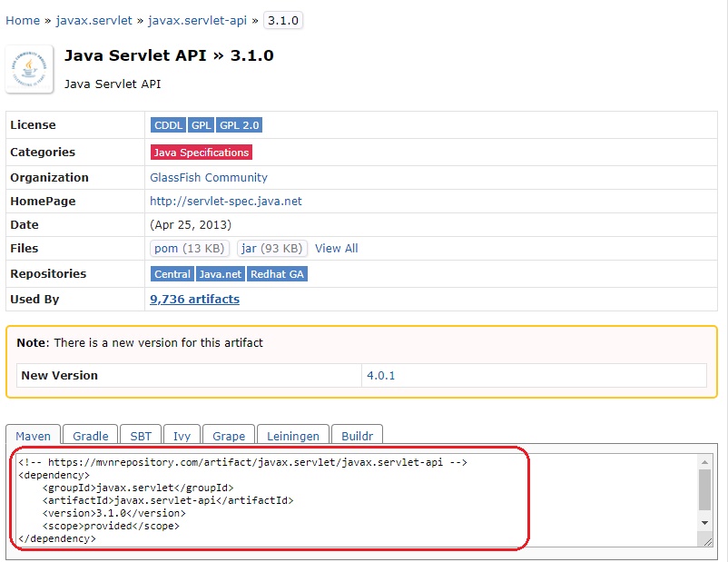
Task: Click the Repositories row label
Action: pyautogui.click(x=48, y=274)
